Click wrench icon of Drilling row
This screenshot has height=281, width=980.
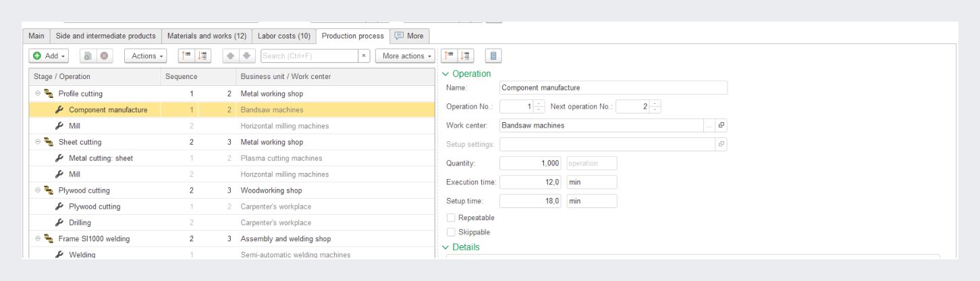point(59,223)
